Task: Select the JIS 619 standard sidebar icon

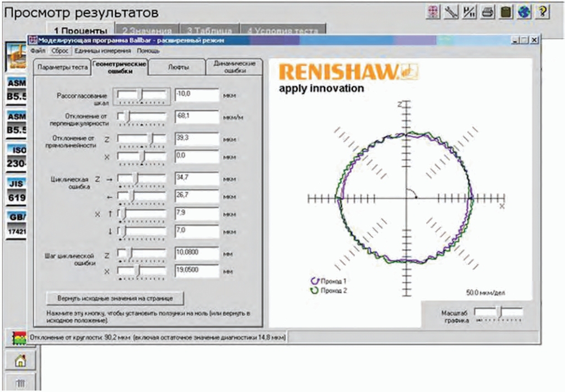Action: (x=16, y=190)
